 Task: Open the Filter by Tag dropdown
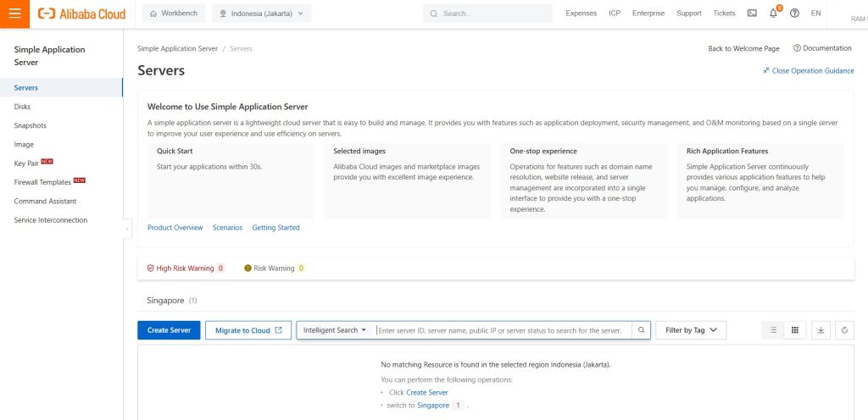691,330
